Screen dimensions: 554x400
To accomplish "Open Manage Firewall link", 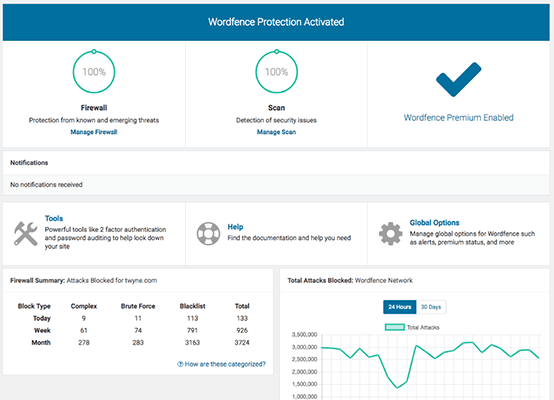I will click(94, 132).
